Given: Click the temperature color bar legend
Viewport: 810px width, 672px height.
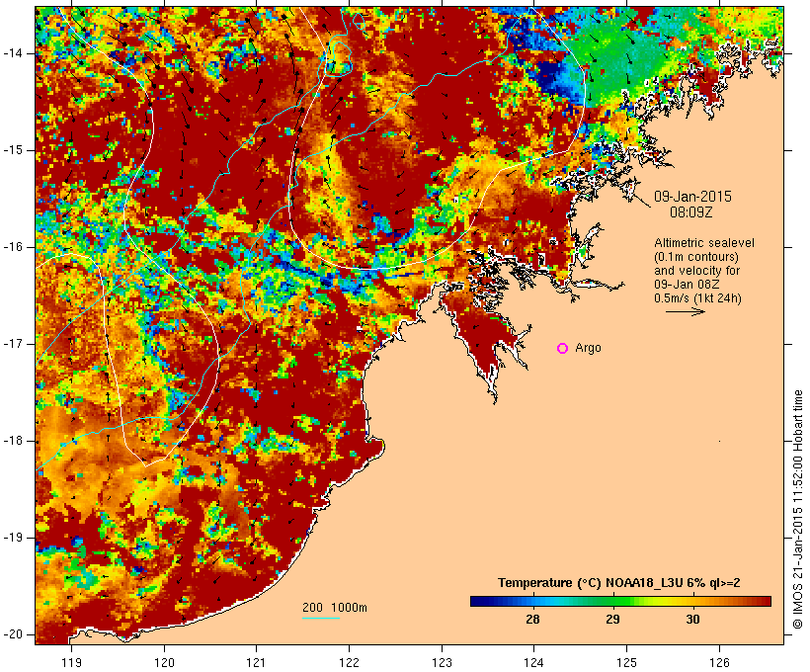Looking at the screenshot, I should pyautogui.click(x=620, y=601).
